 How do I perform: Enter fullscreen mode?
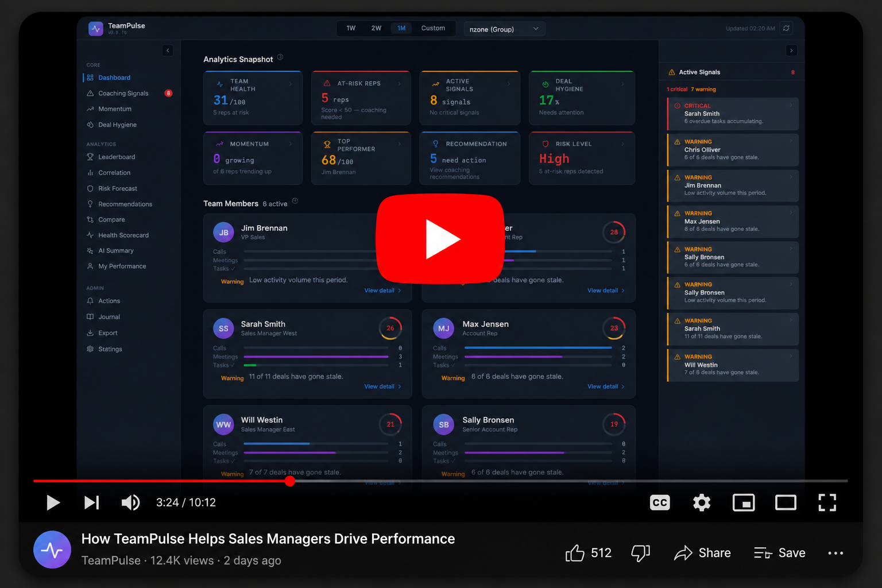coord(827,502)
